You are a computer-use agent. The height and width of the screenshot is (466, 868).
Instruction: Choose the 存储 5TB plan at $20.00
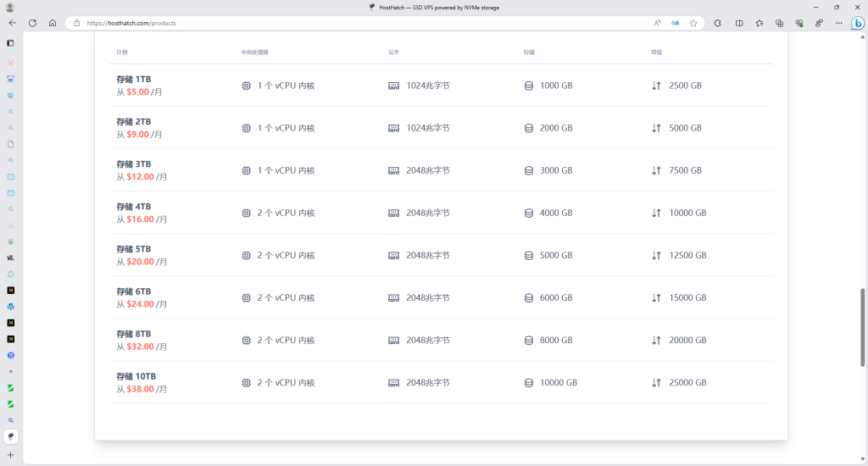click(x=133, y=249)
